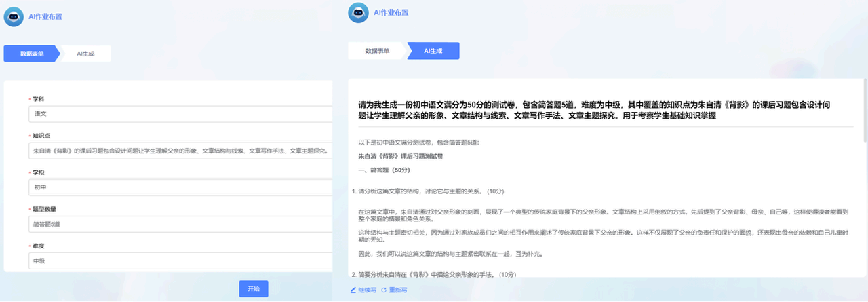The image size is (868, 302).
Task: Click the 难度 field label
Action: click(37, 246)
